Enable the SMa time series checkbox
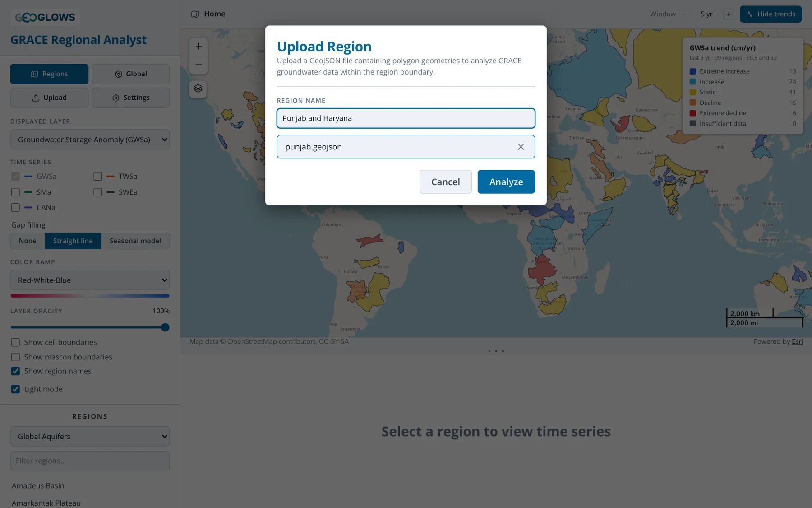This screenshot has width=812, height=508. click(x=15, y=192)
